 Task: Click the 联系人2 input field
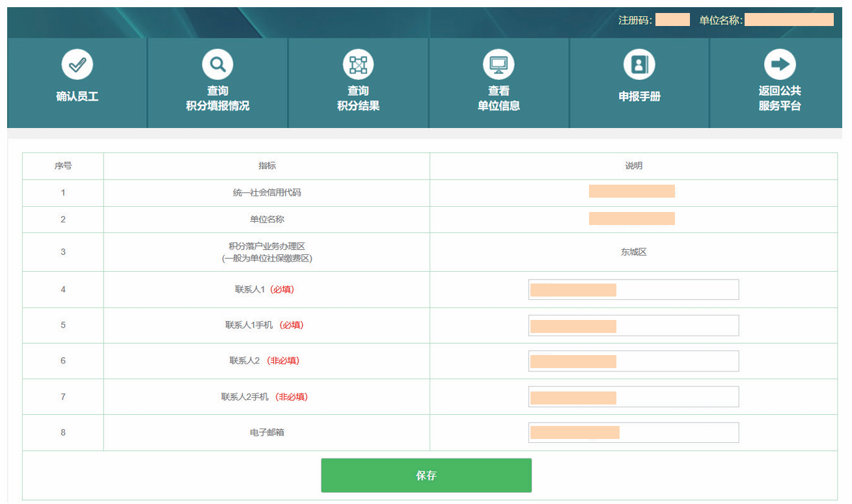click(633, 361)
